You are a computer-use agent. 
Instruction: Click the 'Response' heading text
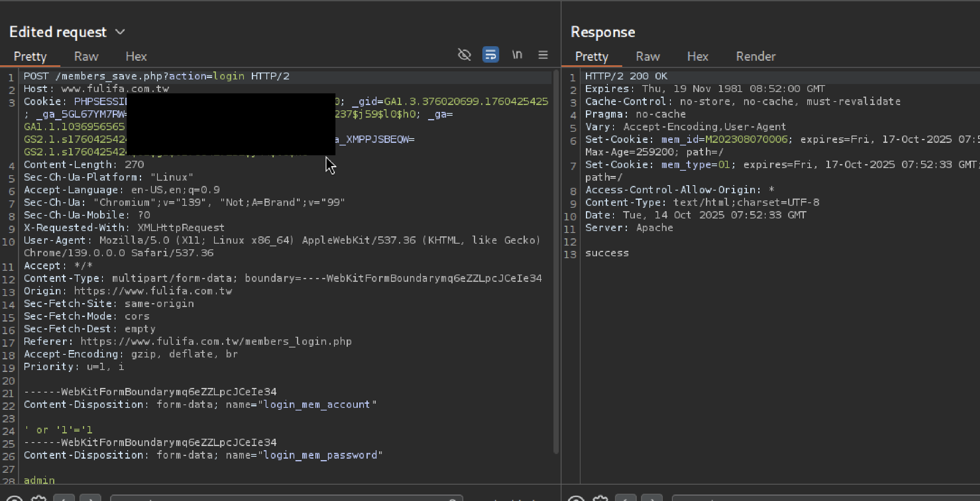(x=603, y=32)
